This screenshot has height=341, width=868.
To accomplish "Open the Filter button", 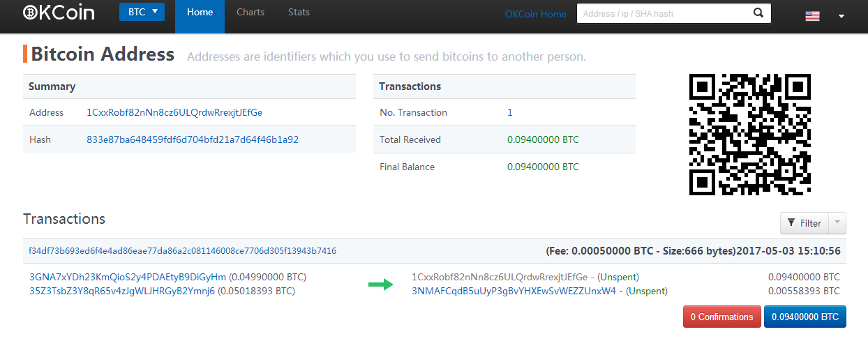I will (804, 223).
